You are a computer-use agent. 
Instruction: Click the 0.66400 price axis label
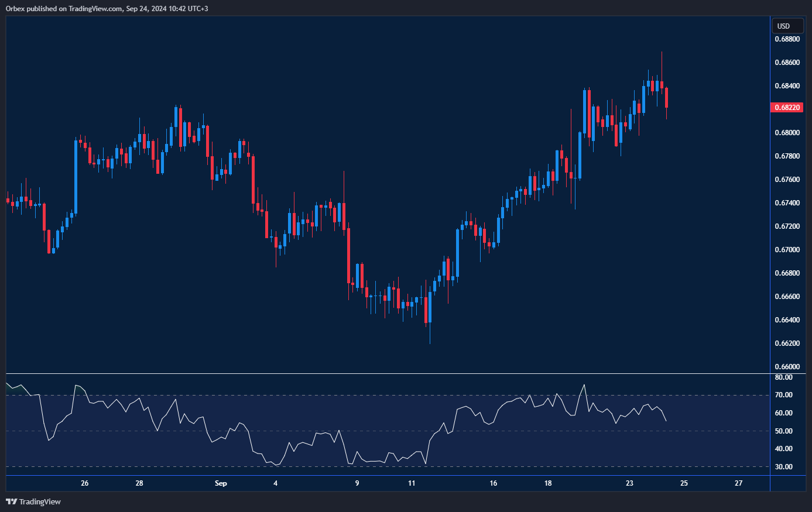[x=787, y=320]
